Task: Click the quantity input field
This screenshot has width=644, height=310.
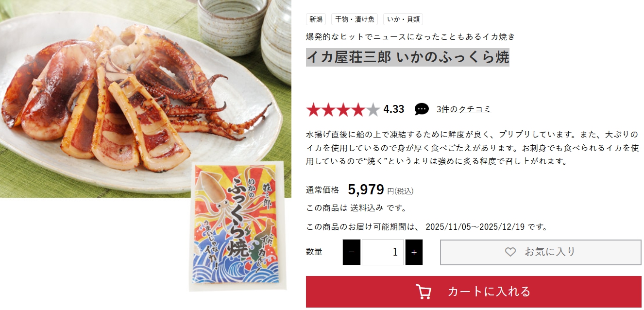Action: pos(383,252)
